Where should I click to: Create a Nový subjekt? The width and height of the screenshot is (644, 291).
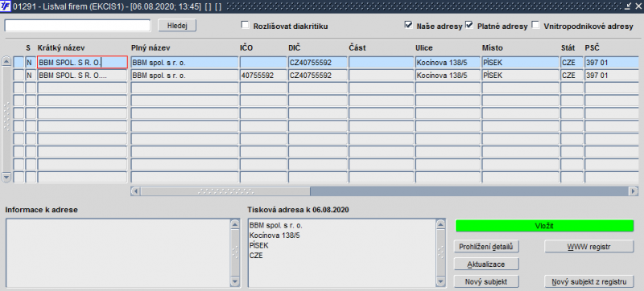tap(486, 282)
